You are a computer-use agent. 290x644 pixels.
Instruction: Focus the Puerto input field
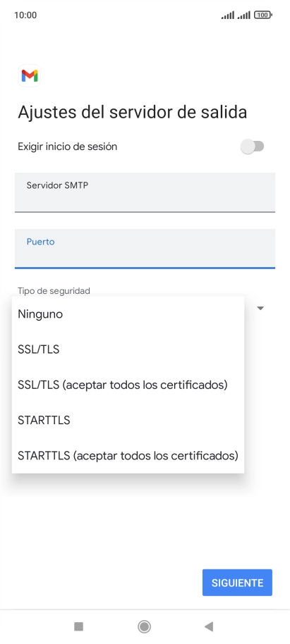point(145,249)
